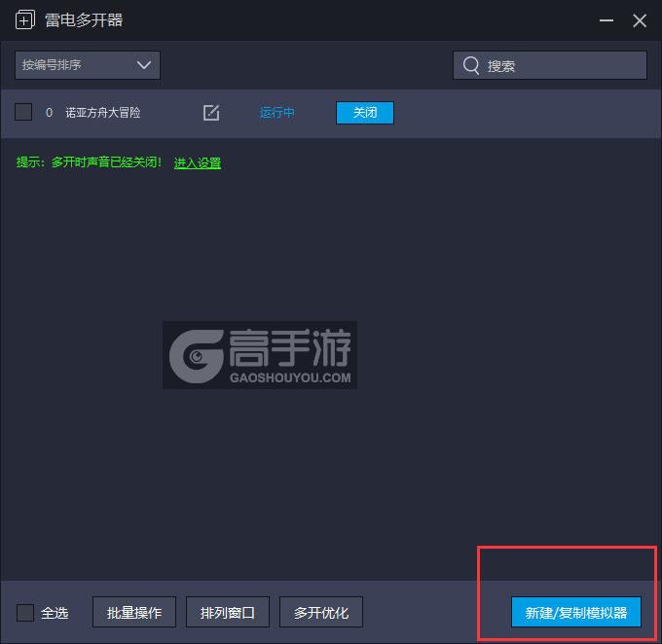This screenshot has height=644, width=662.
Task: Click the 提示：多开时声音已经关闭 message
Action: coord(89,162)
